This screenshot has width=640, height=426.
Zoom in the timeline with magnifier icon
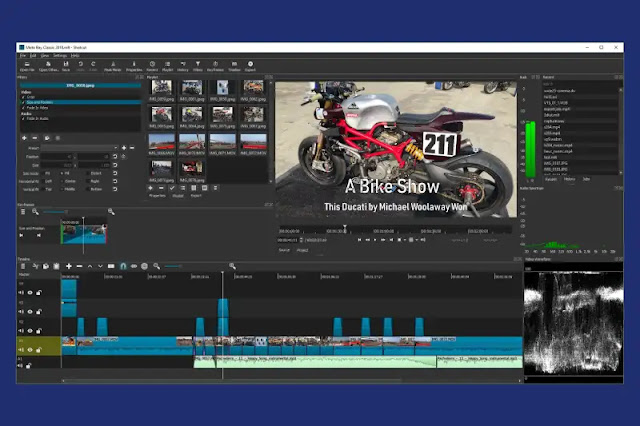(x=232, y=266)
